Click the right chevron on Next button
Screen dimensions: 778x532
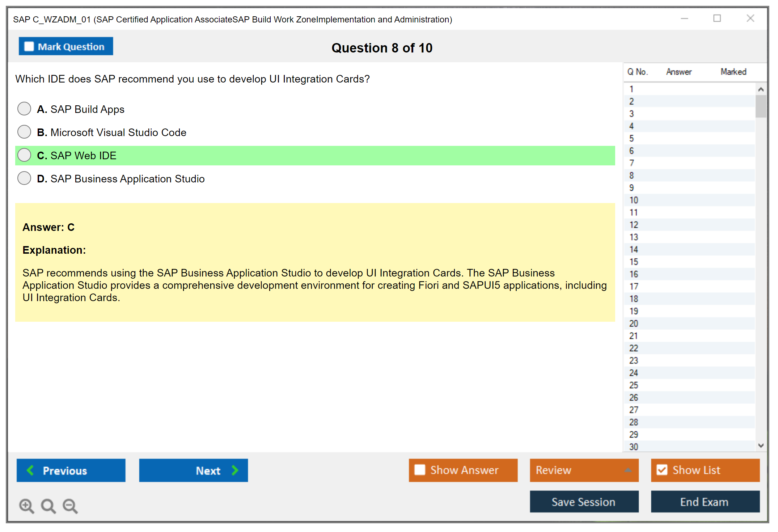point(235,470)
